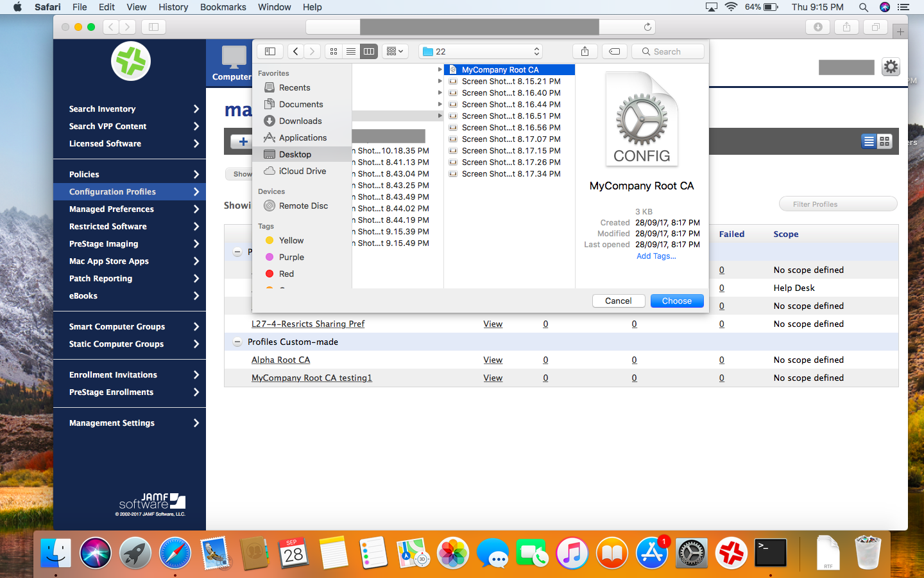Open the History menu
924x578 pixels.
click(173, 7)
